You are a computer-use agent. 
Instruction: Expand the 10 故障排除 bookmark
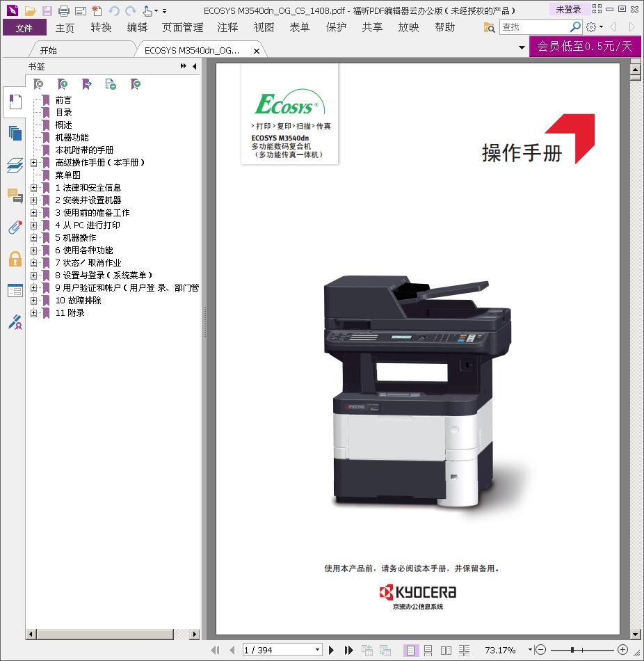[33, 301]
